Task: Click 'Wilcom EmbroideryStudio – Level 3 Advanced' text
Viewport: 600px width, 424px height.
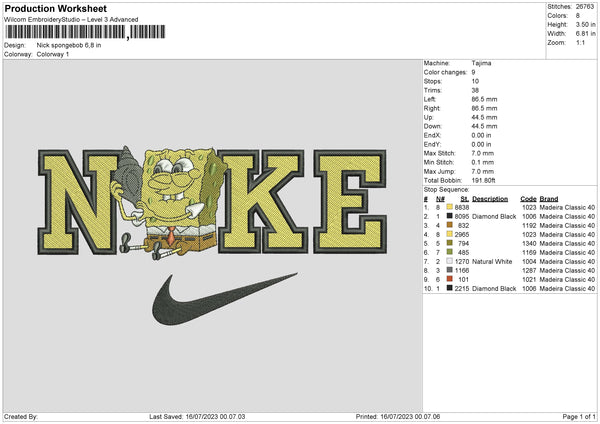Action: point(71,20)
